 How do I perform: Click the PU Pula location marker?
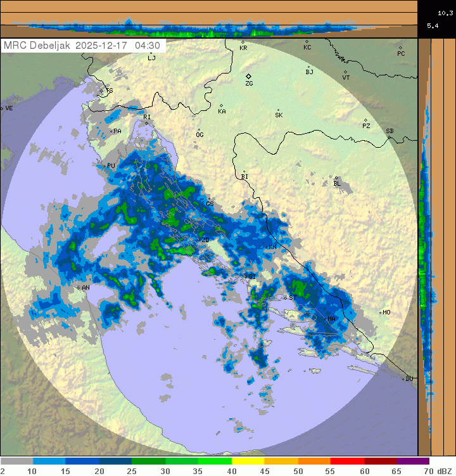coord(105,165)
